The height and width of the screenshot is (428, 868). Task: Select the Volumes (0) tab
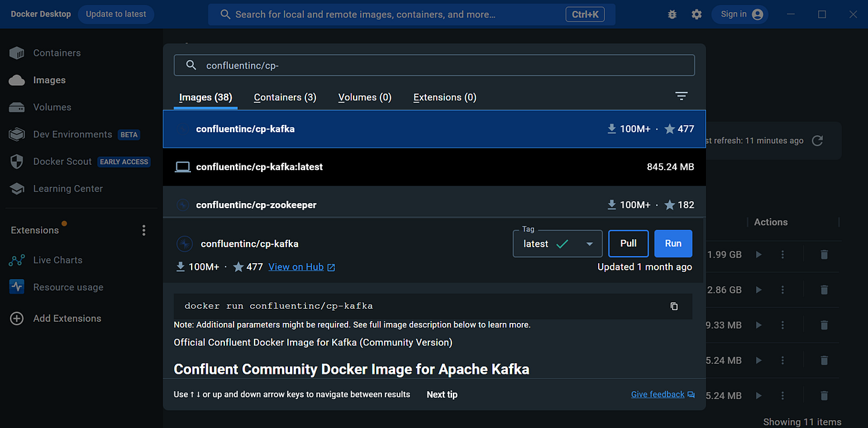(365, 97)
